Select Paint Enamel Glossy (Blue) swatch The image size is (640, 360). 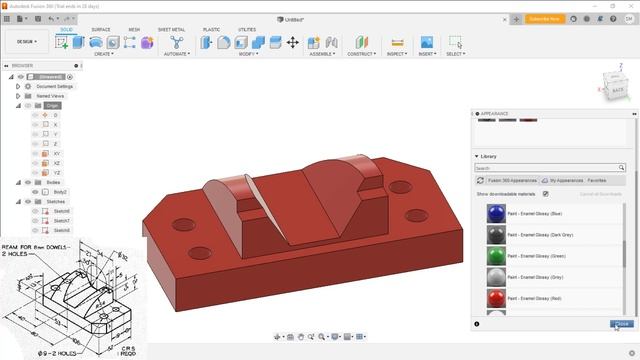coord(496,214)
